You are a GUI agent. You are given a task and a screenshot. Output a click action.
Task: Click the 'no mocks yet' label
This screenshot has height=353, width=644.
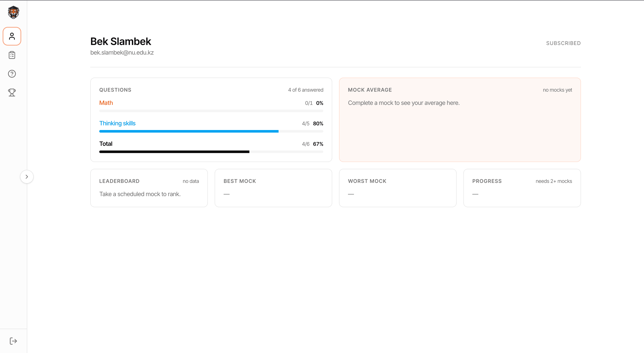(557, 90)
